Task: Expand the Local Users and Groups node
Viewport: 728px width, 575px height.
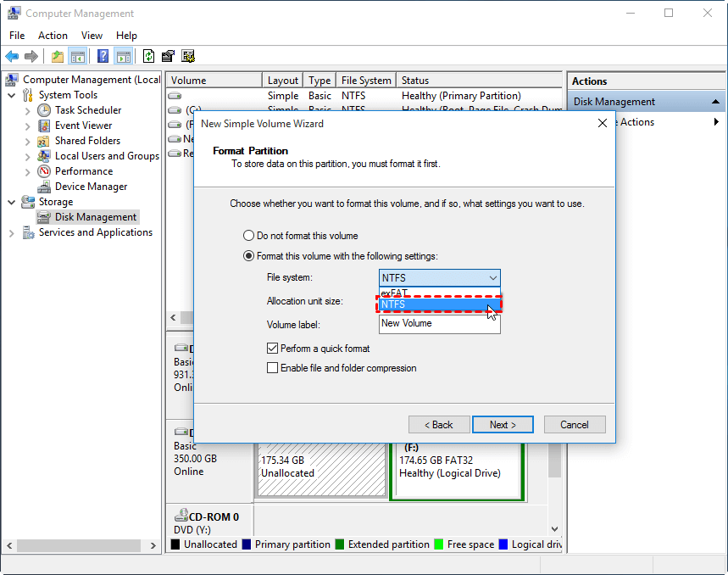Action: pyautogui.click(x=27, y=157)
